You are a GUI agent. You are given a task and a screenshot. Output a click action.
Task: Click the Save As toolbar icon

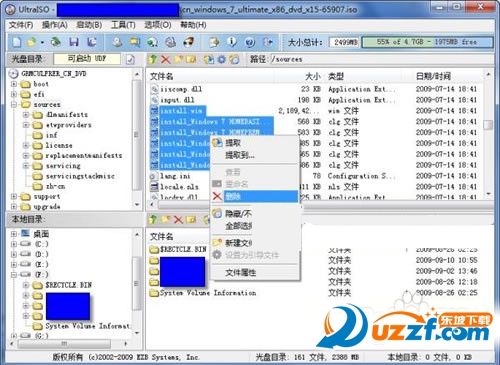click(x=92, y=42)
